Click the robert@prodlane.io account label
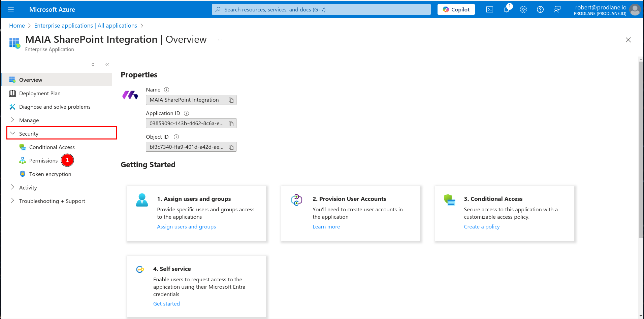This screenshot has width=644, height=319. tap(601, 7)
